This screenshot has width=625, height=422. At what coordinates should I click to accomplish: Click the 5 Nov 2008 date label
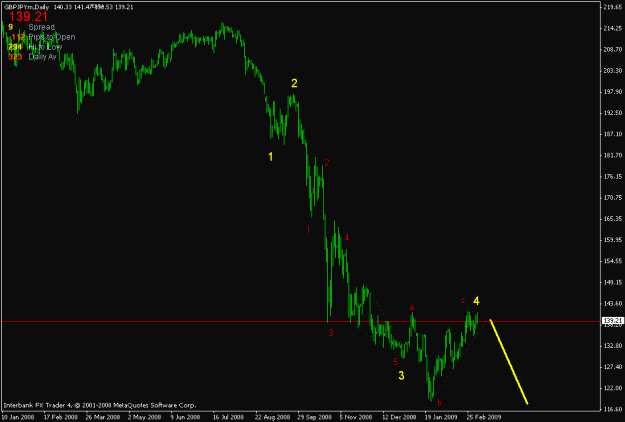click(356, 417)
